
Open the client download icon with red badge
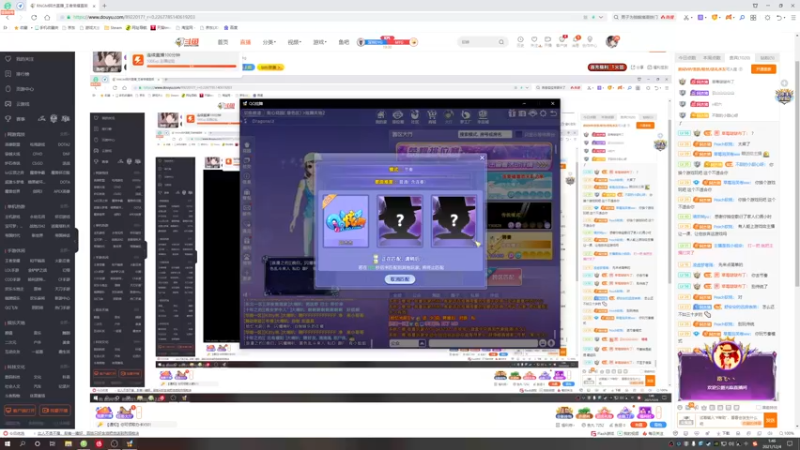point(562,40)
